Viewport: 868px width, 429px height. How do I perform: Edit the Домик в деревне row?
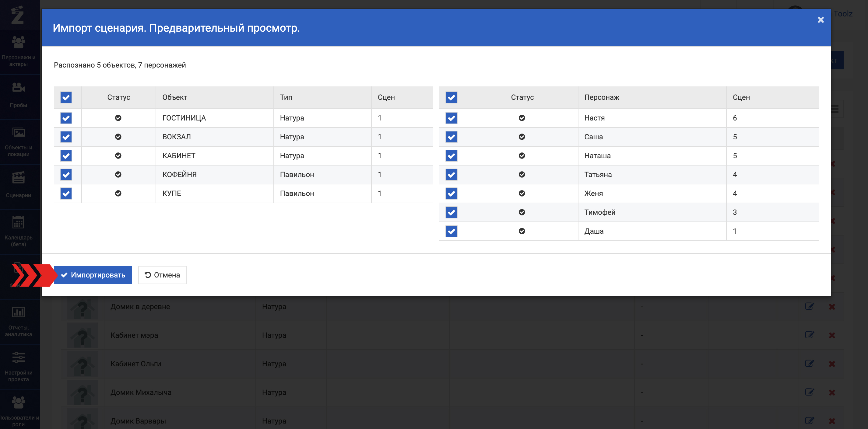[x=810, y=306]
